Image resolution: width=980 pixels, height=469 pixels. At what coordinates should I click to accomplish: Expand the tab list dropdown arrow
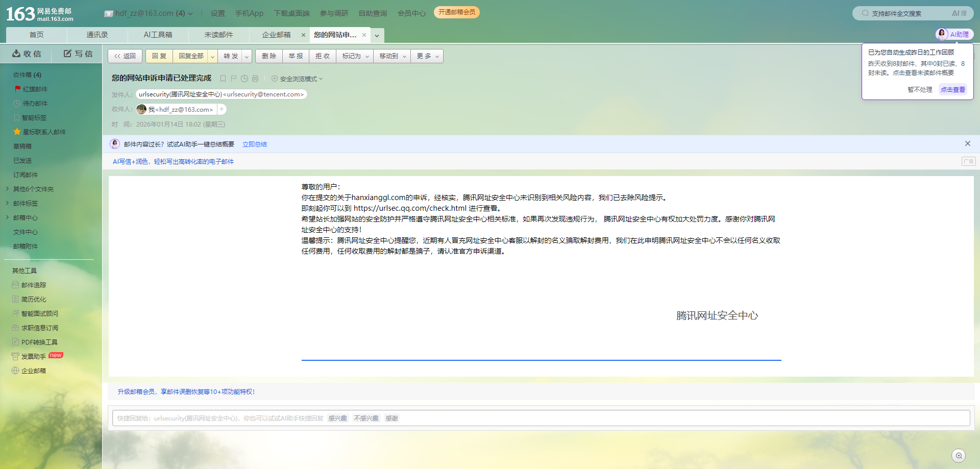tap(377, 35)
